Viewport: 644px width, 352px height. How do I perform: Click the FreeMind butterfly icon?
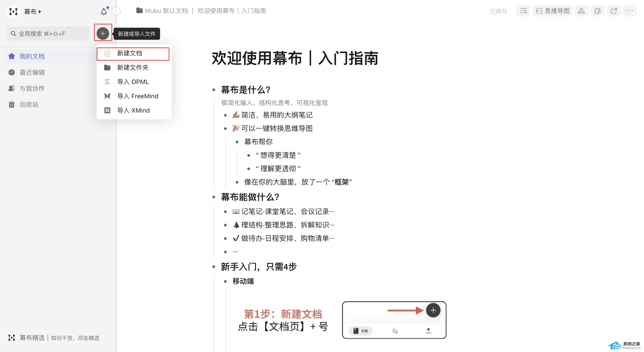107,96
